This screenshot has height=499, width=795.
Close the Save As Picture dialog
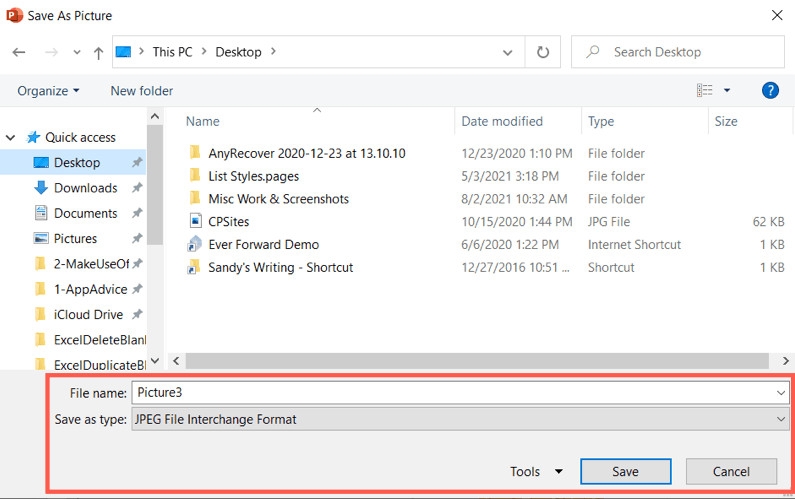(777, 16)
